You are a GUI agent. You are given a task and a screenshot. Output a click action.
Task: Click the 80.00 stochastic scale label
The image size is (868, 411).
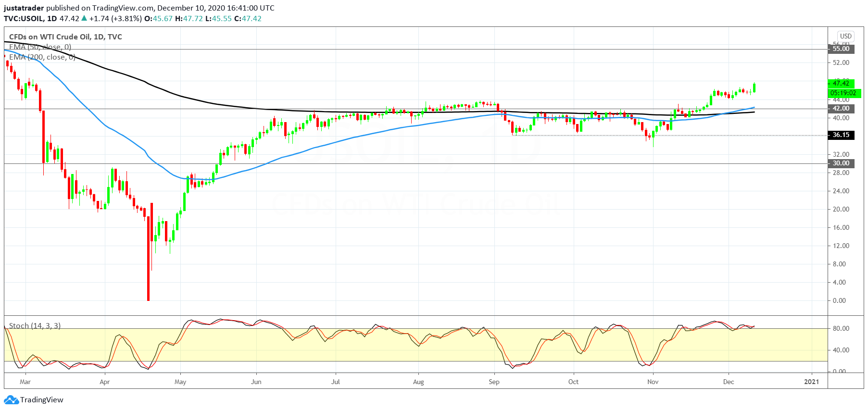[x=841, y=328]
